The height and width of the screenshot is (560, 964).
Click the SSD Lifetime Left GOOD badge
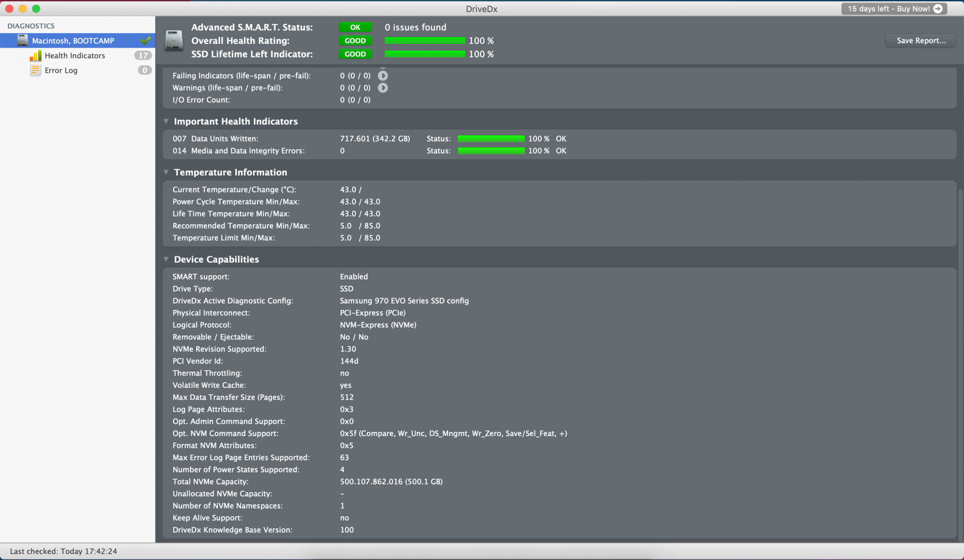tap(355, 54)
